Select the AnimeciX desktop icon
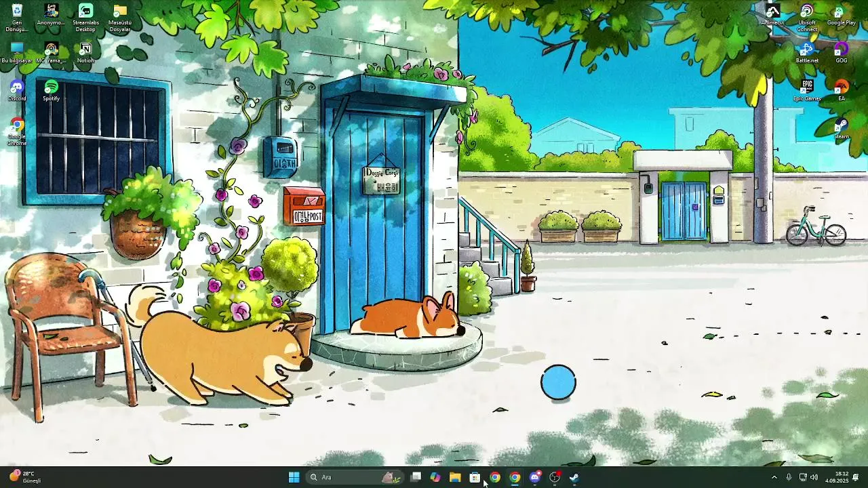This screenshot has height=488, width=868. click(x=772, y=15)
